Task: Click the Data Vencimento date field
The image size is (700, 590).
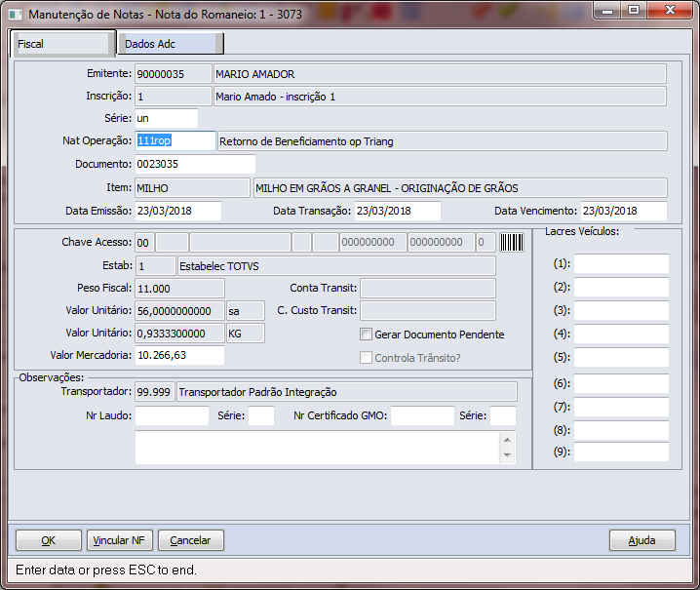Action: coord(624,211)
